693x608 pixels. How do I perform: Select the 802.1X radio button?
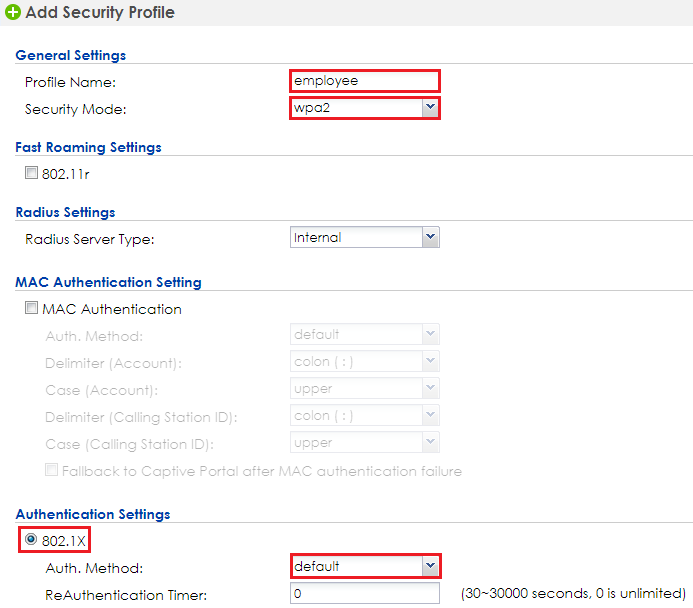click(31, 539)
